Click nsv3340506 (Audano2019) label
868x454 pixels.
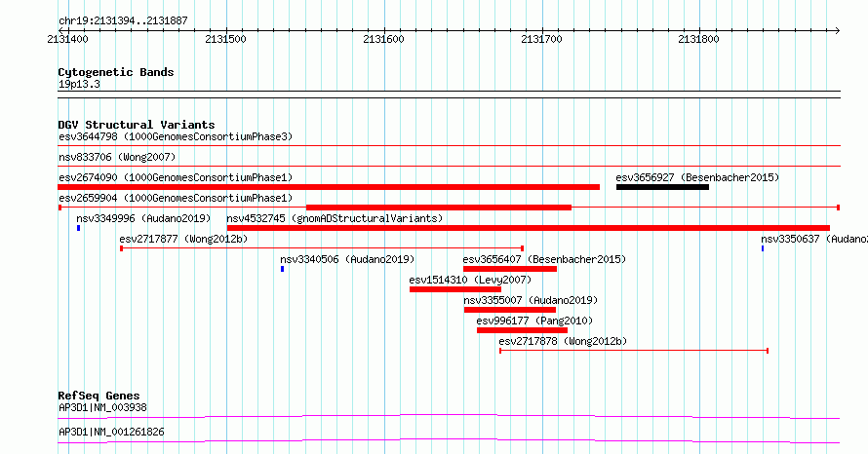coord(347,259)
